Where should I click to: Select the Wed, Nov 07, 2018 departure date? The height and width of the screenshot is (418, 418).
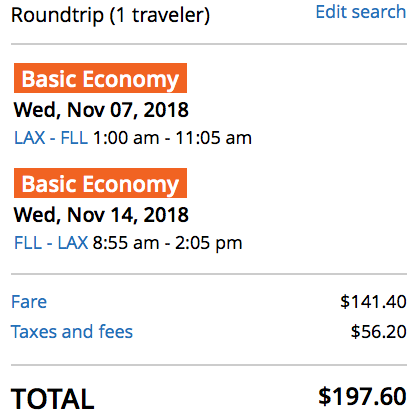click(x=101, y=110)
